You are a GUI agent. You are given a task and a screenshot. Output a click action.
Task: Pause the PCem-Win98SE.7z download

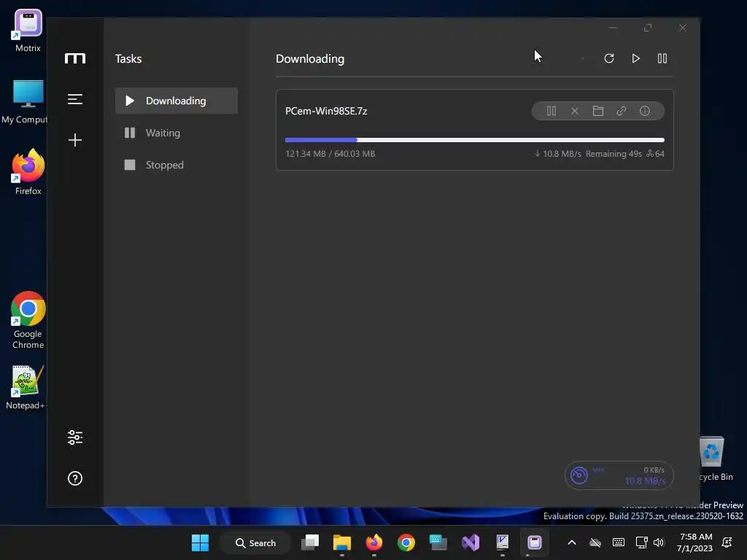click(x=551, y=111)
